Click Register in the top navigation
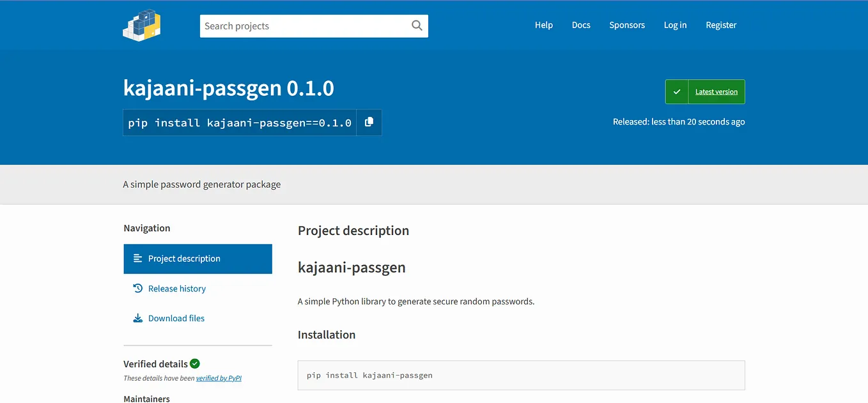This screenshot has width=868, height=403. (x=721, y=25)
